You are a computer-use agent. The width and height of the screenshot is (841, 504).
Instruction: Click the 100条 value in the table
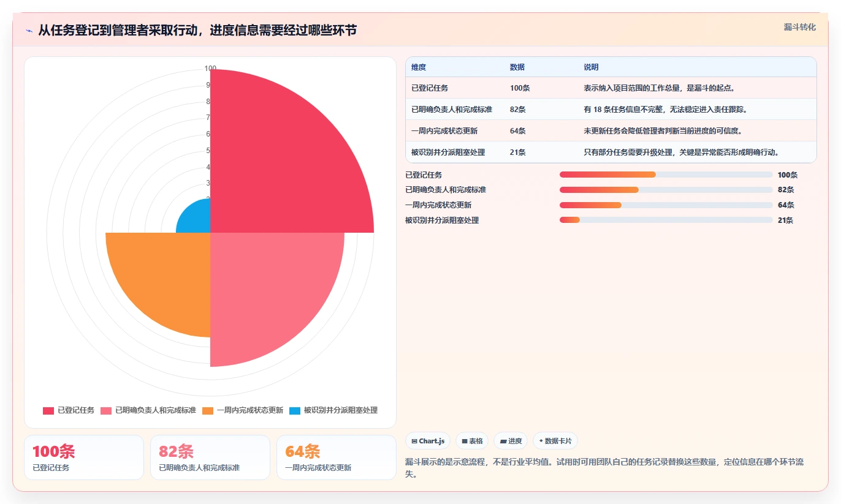pos(520,88)
